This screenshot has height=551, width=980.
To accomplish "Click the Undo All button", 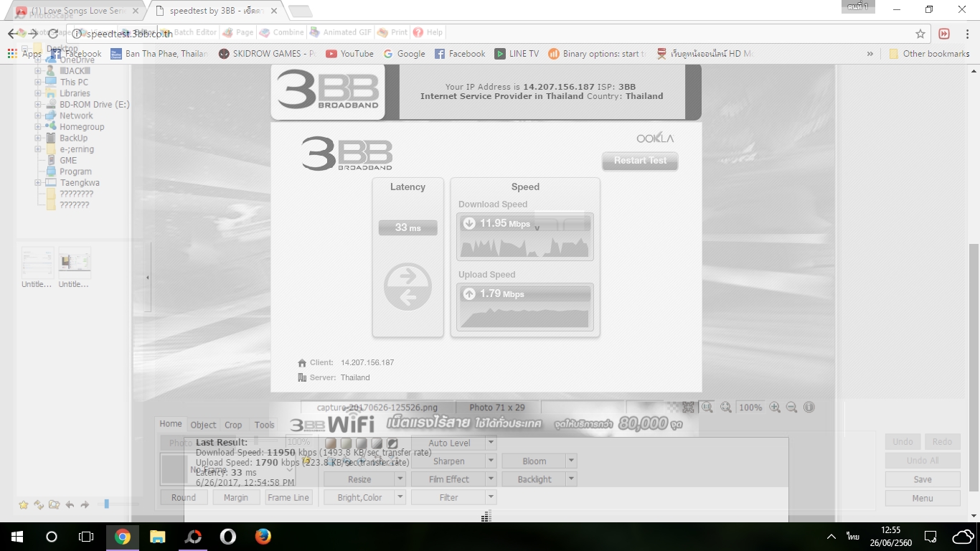I will tap(923, 461).
